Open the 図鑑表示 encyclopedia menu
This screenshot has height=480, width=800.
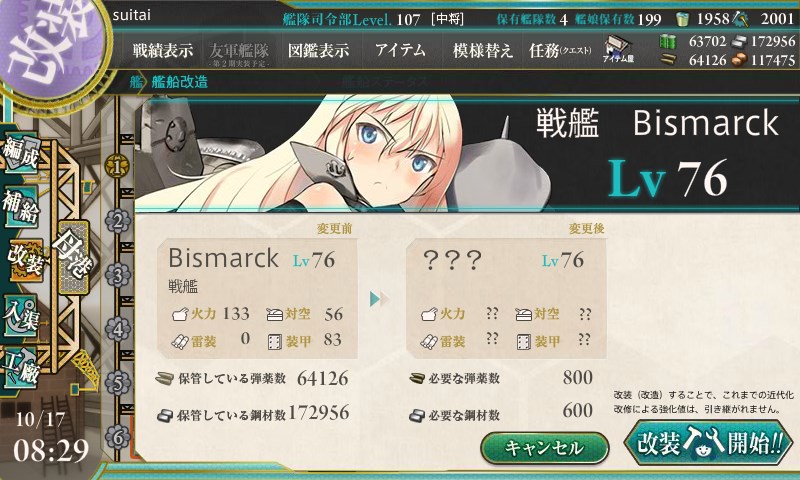click(x=318, y=50)
